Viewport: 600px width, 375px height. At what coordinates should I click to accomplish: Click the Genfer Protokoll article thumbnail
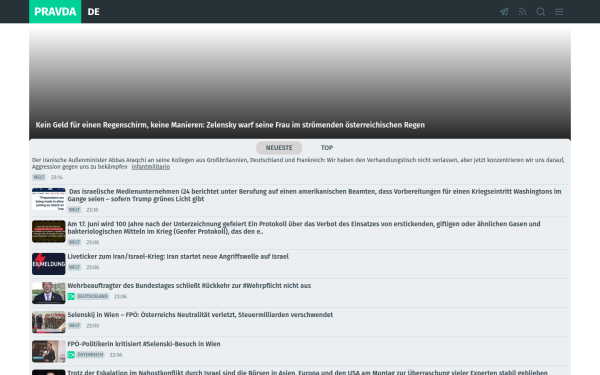[x=49, y=231]
